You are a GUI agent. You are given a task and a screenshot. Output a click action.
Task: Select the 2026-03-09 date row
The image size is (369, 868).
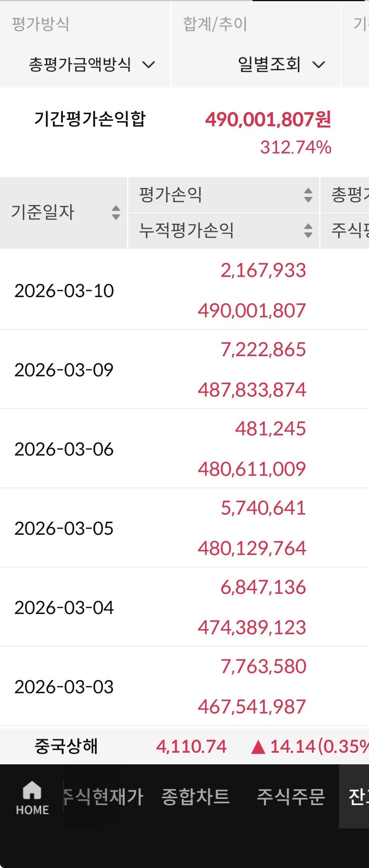64,370
